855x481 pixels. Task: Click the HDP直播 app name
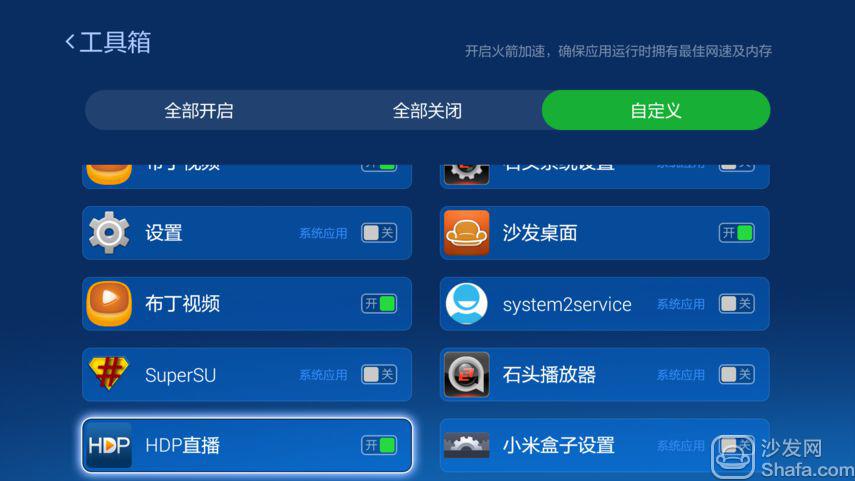(x=182, y=445)
